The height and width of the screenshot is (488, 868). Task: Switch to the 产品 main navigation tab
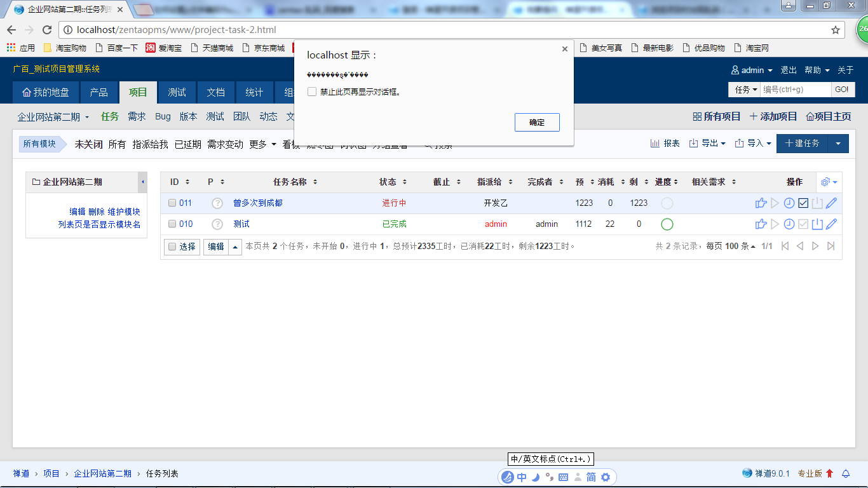pos(98,92)
